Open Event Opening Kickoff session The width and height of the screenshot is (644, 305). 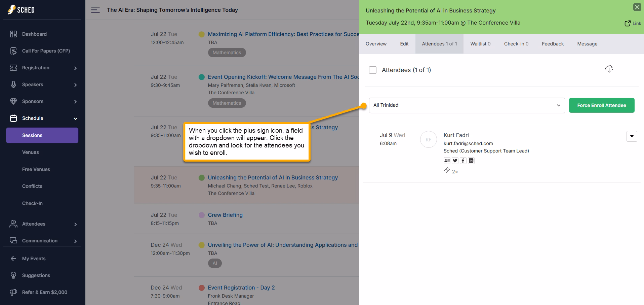coord(283,77)
